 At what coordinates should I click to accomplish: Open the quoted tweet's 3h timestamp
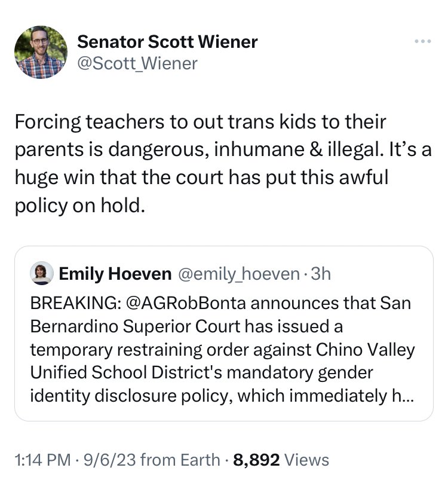321,274
